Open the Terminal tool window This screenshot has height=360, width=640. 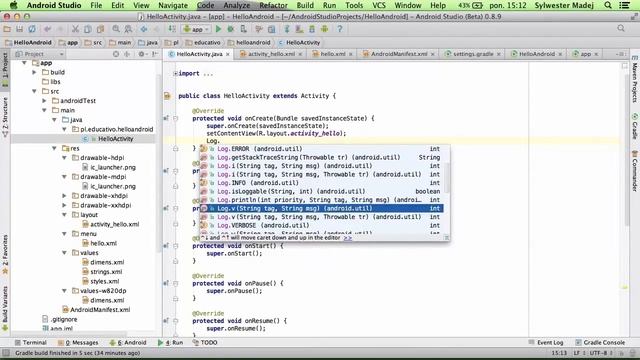31,342
